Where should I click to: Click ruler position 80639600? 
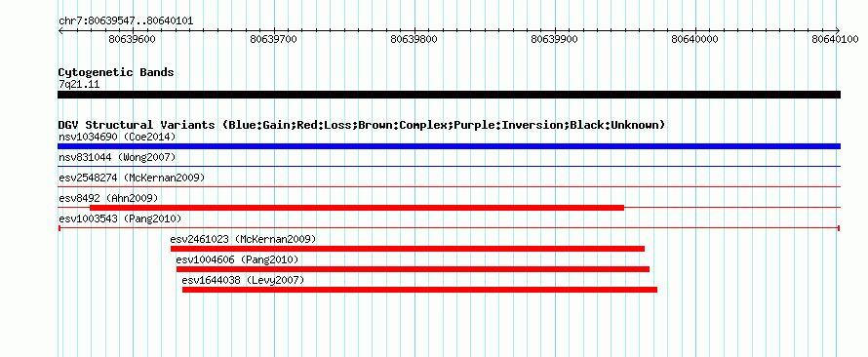133,39
